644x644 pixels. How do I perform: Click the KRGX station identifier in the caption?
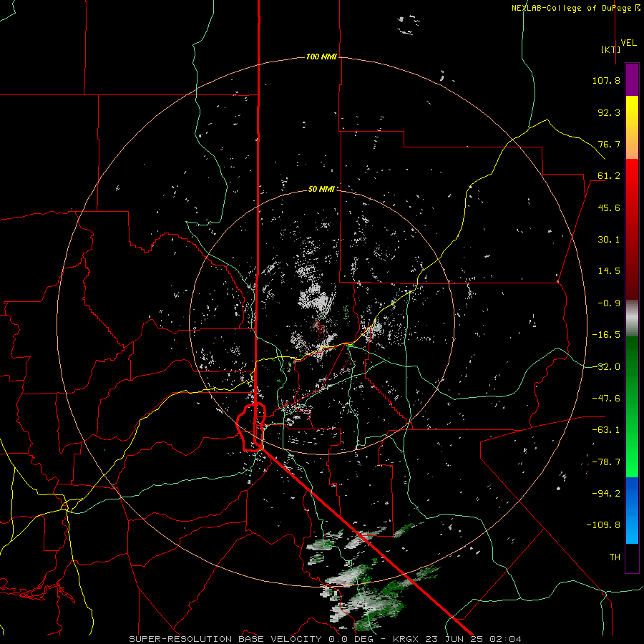[x=406, y=639]
